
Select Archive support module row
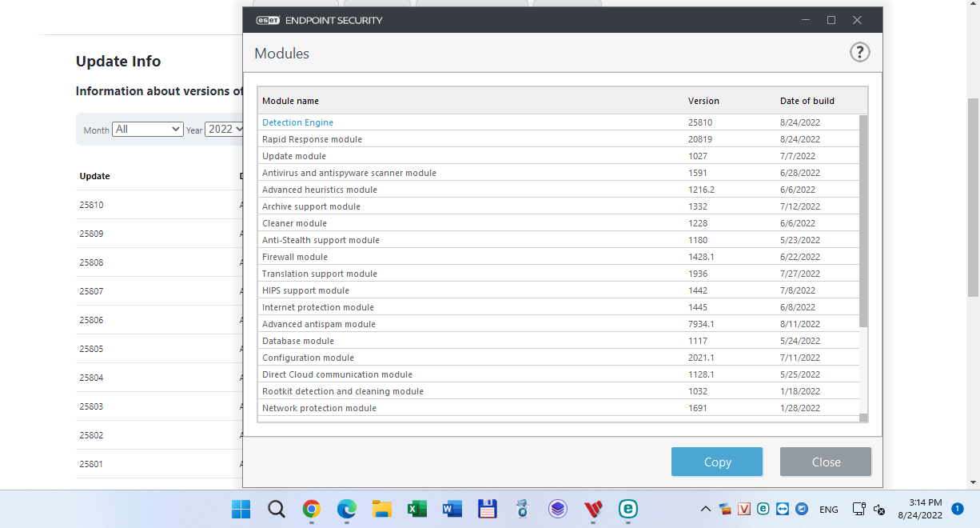pos(559,206)
